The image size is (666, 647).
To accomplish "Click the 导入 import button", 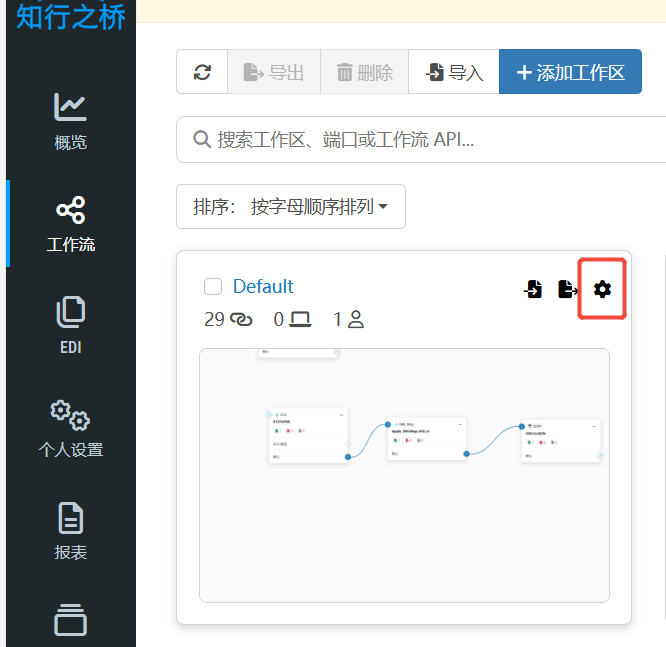I will [x=454, y=73].
